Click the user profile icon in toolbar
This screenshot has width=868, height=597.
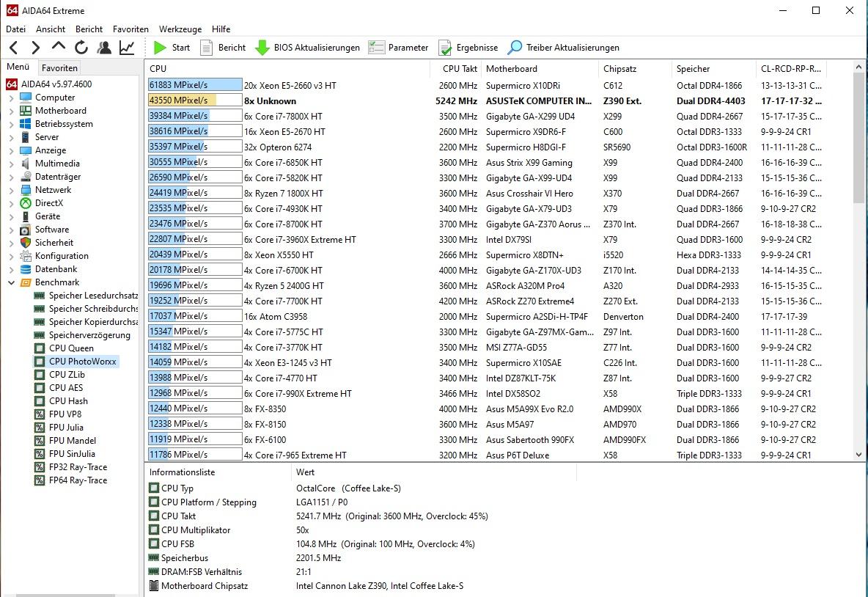(x=104, y=48)
